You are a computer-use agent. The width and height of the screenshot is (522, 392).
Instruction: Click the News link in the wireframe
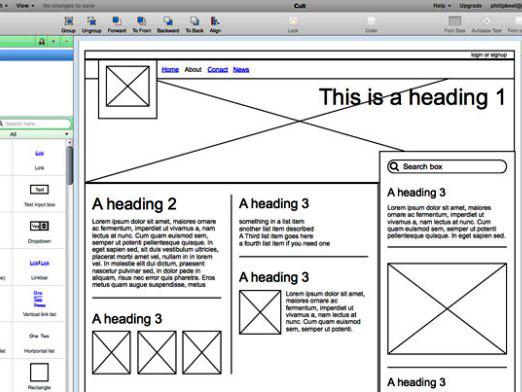click(241, 70)
